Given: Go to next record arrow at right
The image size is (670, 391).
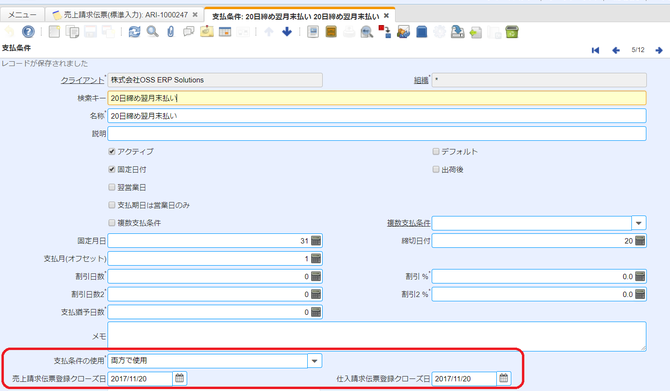Looking at the screenshot, I should [x=659, y=50].
